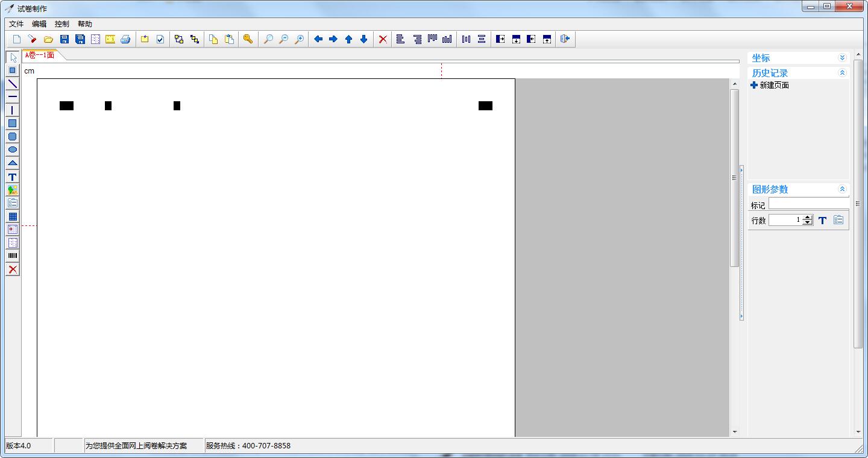The height and width of the screenshot is (458, 868).
Task: Click the zoom out magnifier icon
Action: tap(283, 39)
